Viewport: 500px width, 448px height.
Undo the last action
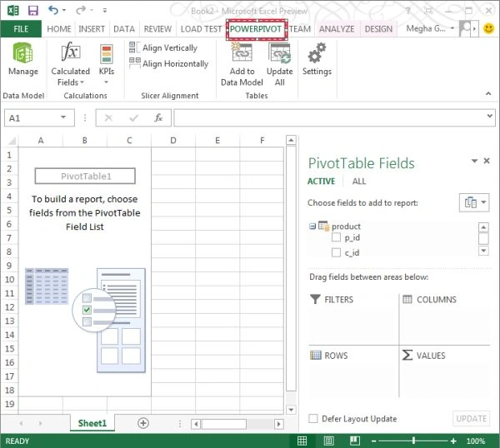[x=53, y=11]
